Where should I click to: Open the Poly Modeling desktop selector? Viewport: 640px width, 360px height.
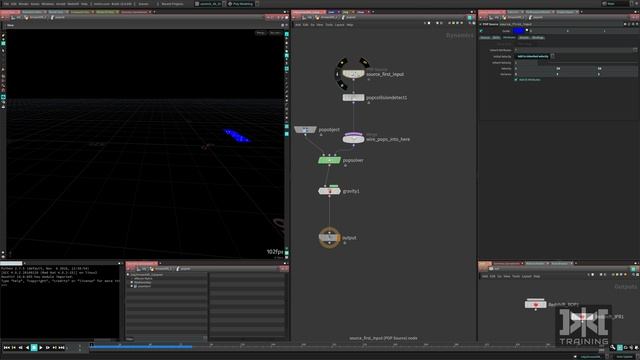point(243,4)
